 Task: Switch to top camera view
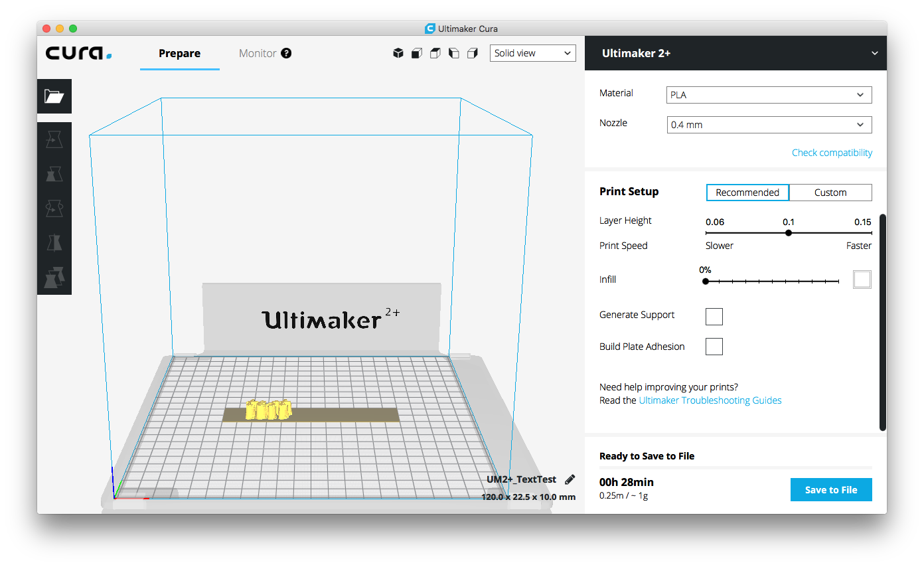pos(435,53)
